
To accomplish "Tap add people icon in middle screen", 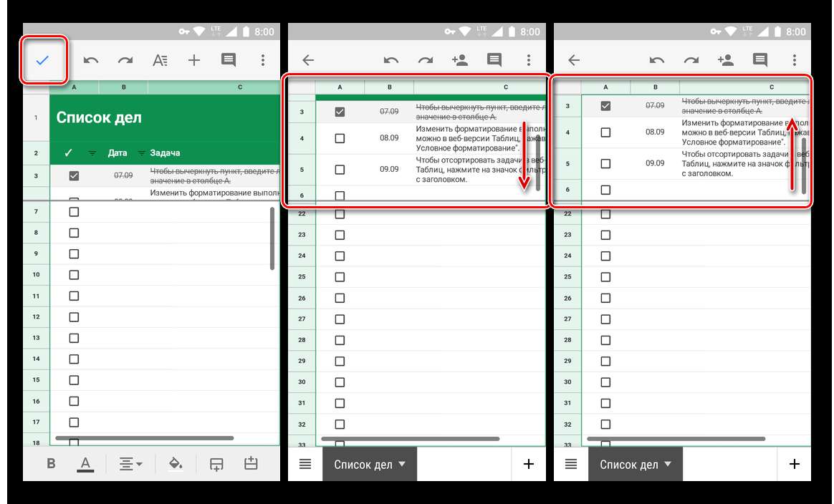I will coord(459,60).
